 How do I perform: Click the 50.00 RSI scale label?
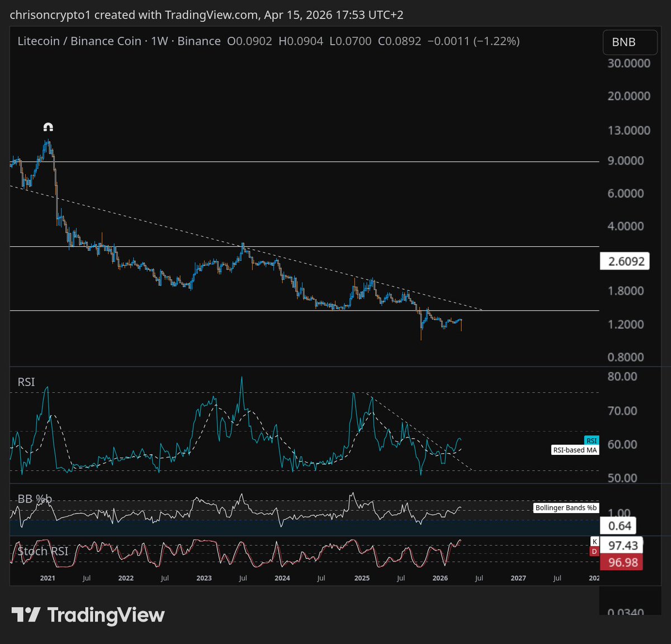click(622, 478)
